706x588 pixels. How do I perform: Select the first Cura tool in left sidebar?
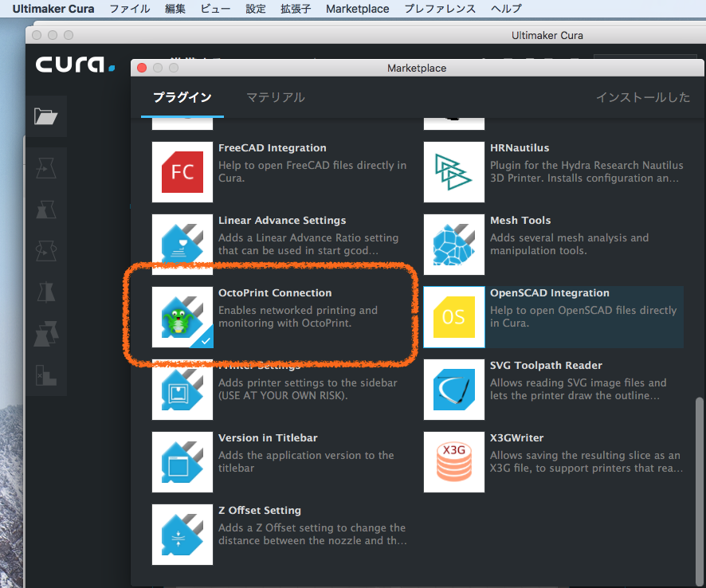tap(46, 168)
